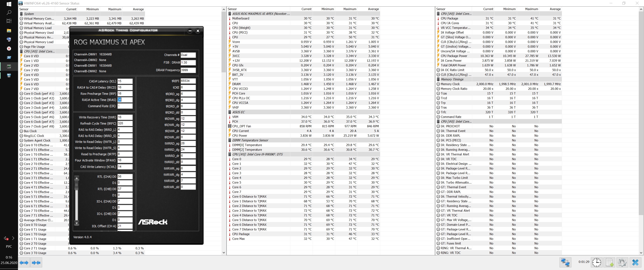The height and width of the screenshot is (270, 644).
Task: Click the CAS# Latency (tCL) field
Action: [125, 81]
